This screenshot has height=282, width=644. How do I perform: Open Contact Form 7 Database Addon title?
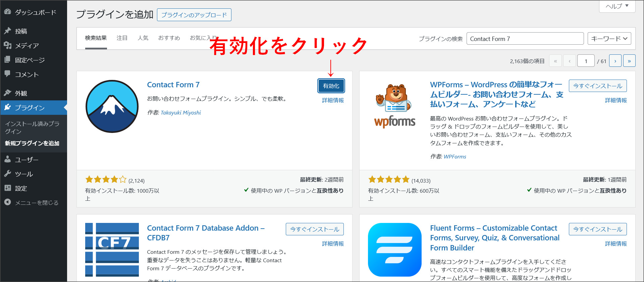[206, 233]
